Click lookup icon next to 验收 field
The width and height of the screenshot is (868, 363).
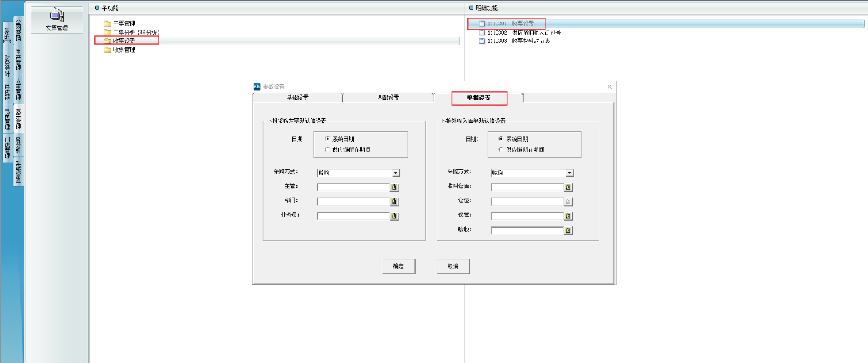tap(568, 230)
